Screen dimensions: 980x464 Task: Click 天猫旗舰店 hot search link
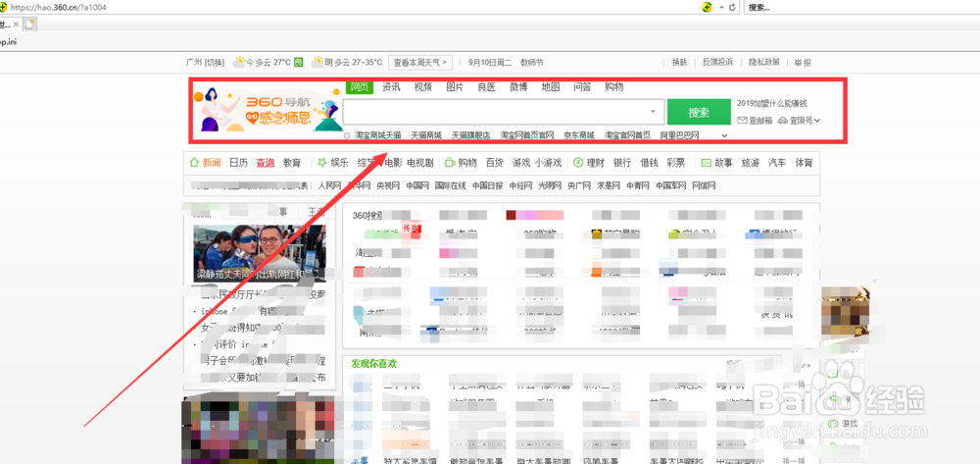(471, 135)
